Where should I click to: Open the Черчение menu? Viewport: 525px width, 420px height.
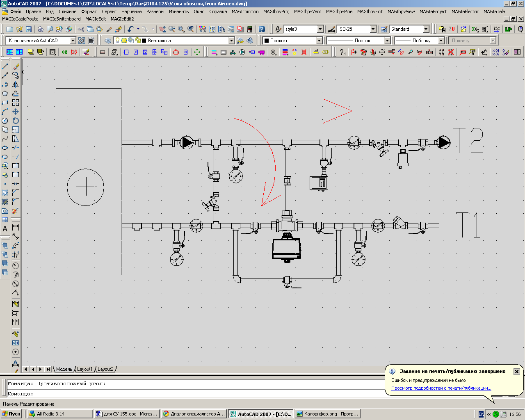[x=131, y=11]
